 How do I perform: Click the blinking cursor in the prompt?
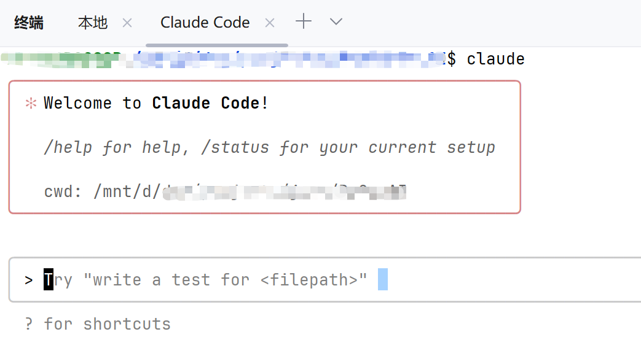click(383, 279)
